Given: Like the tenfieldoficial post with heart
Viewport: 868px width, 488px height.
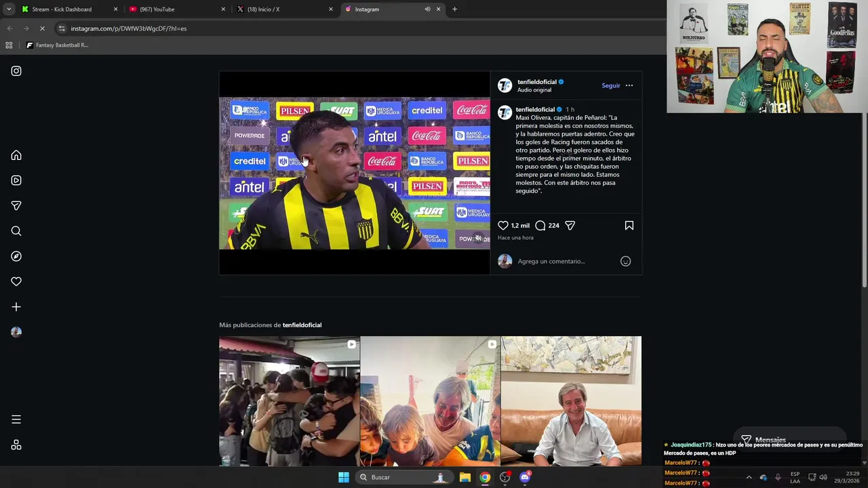Looking at the screenshot, I should 503,226.
